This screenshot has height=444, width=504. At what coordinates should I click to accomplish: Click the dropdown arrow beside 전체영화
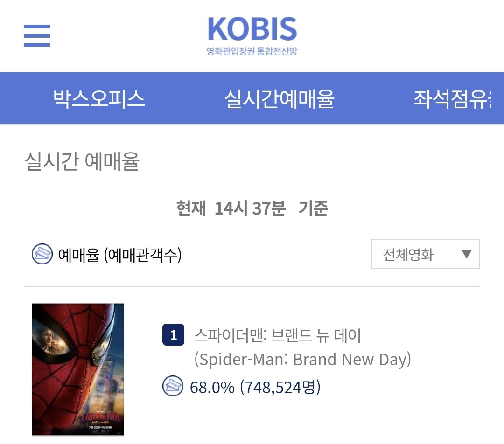coord(466,254)
